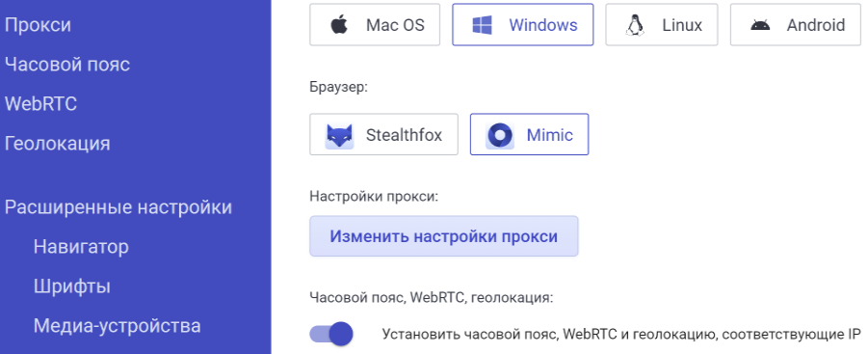Go to the Часовой пояс sidebar item
The width and height of the screenshot is (868, 354).
[x=67, y=65]
